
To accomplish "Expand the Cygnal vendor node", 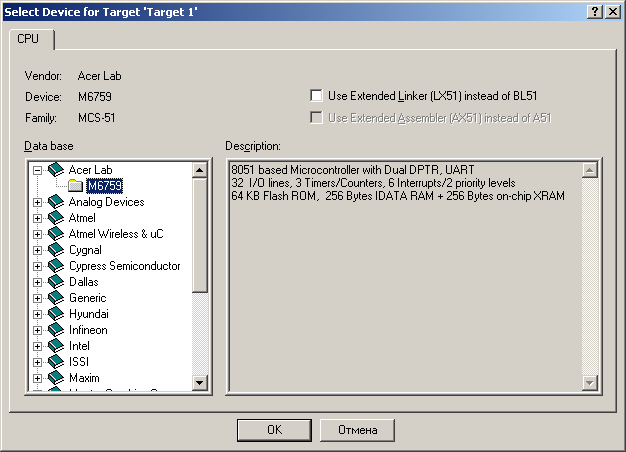I will click(38, 250).
